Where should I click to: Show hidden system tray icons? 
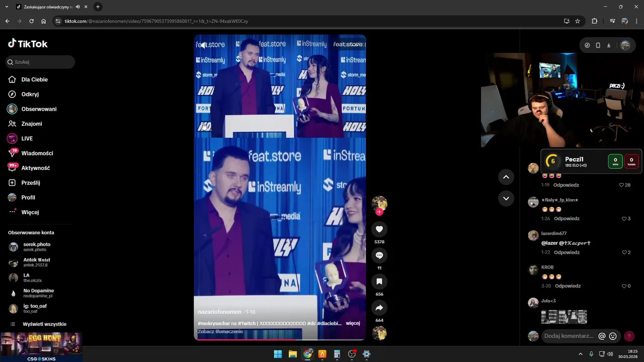(580, 354)
